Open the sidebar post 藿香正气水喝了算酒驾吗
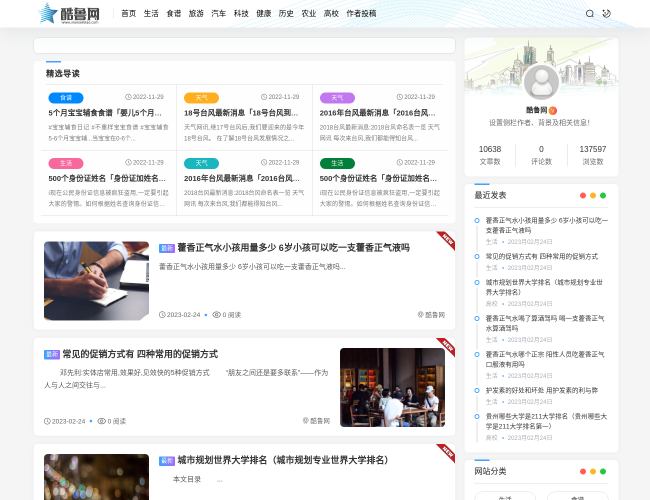 pos(545,323)
